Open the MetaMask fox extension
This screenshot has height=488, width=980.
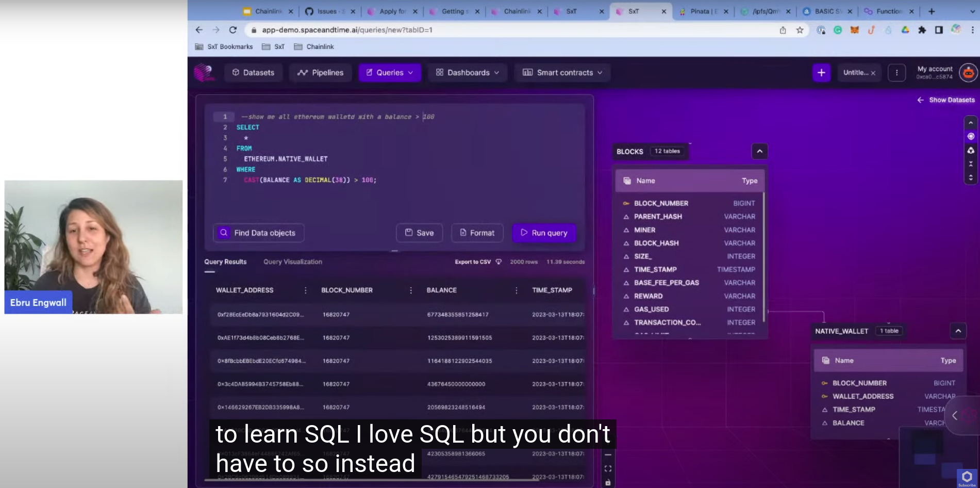854,30
